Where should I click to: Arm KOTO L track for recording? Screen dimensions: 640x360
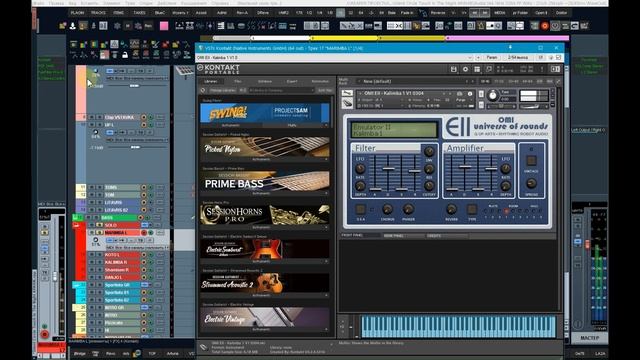click(144, 255)
